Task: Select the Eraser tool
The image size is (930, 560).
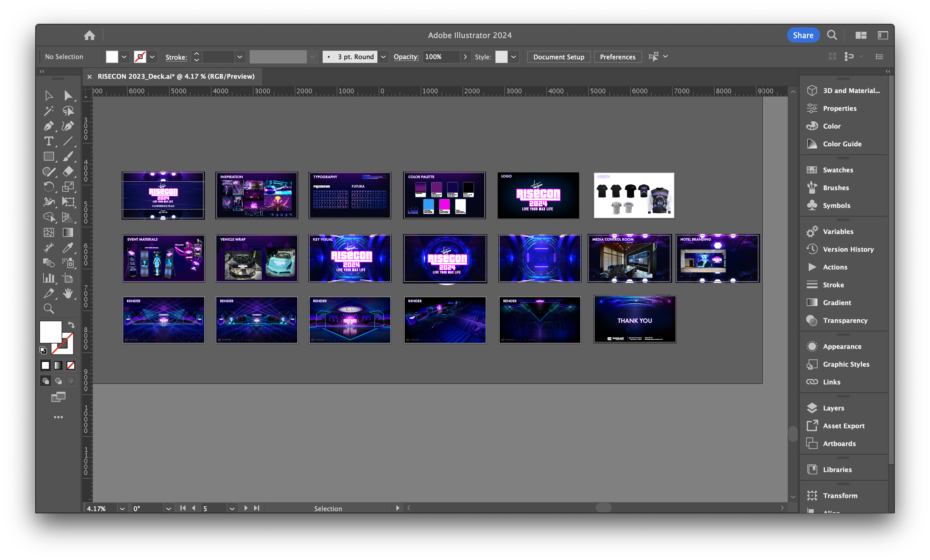Action: [x=68, y=172]
